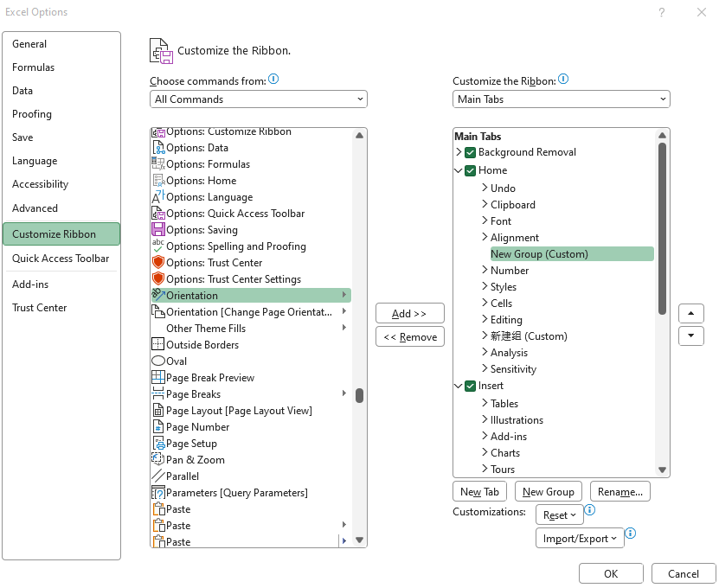Select New Group (Custom) in the tree

click(572, 254)
